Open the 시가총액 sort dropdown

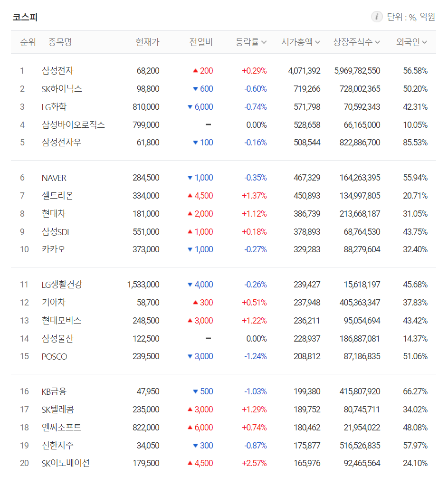click(x=301, y=42)
